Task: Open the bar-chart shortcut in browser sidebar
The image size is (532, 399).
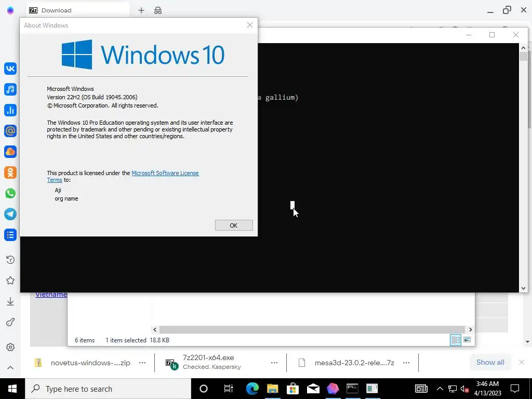Action: pos(10,110)
